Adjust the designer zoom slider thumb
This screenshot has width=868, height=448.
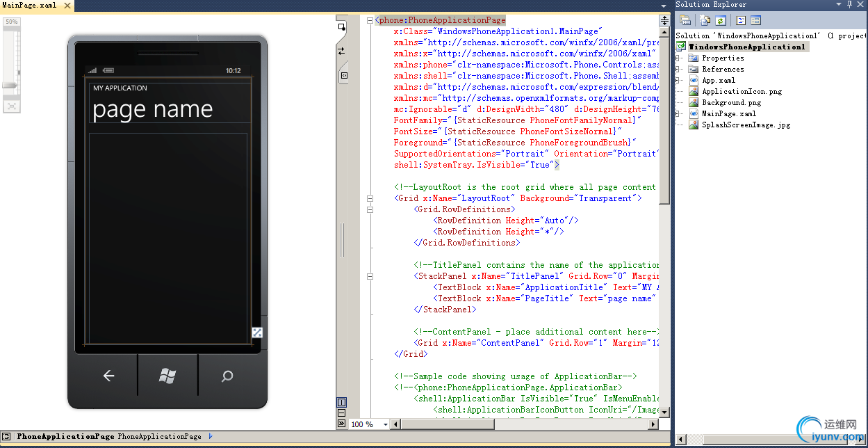[x=10, y=86]
